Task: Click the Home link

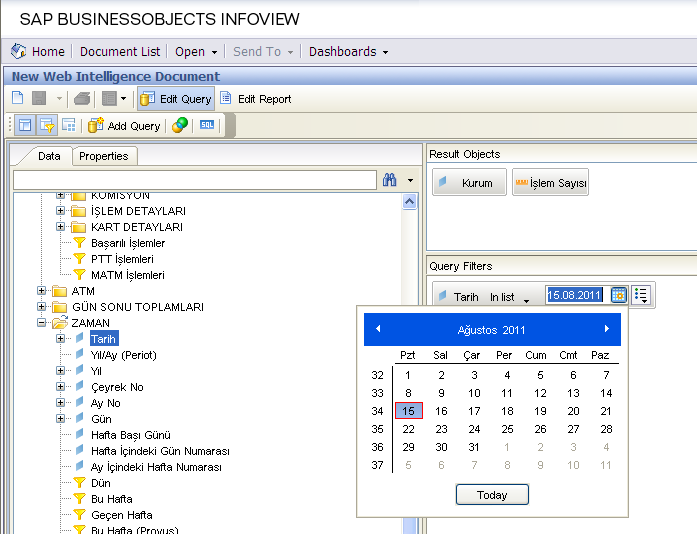Action: (48, 52)
